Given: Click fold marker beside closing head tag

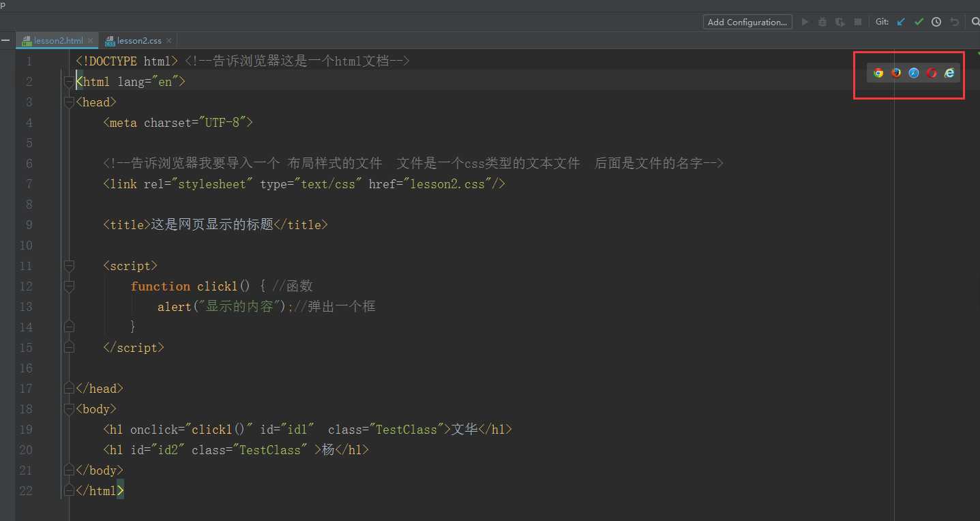Looking at the screenshot, I should coord(68,389).
